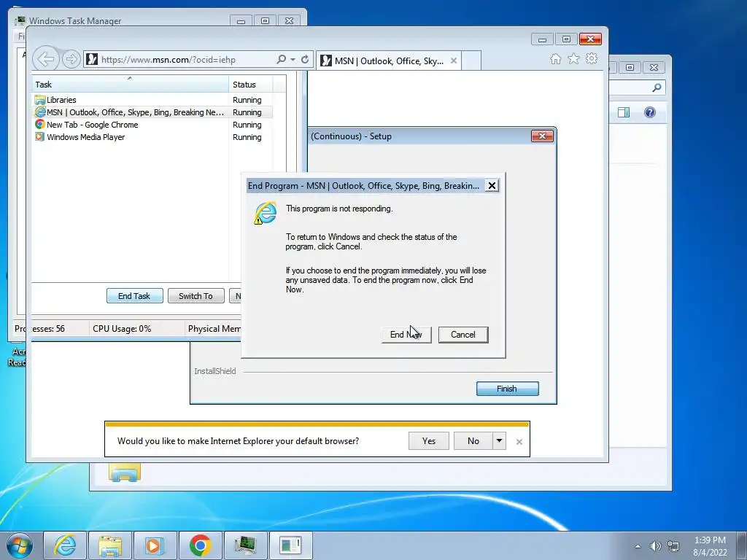The width and height of the screenshot is (747, 560).
Task: Click the Chrome icon in task list
Action: click(x=40, y=124)
